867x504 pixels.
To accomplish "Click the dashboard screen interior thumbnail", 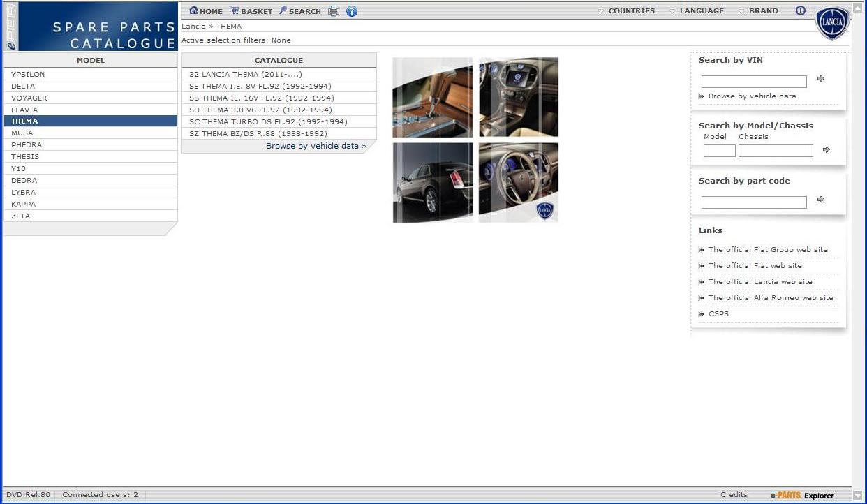I will pyautogui.click(x=519, y=97).
